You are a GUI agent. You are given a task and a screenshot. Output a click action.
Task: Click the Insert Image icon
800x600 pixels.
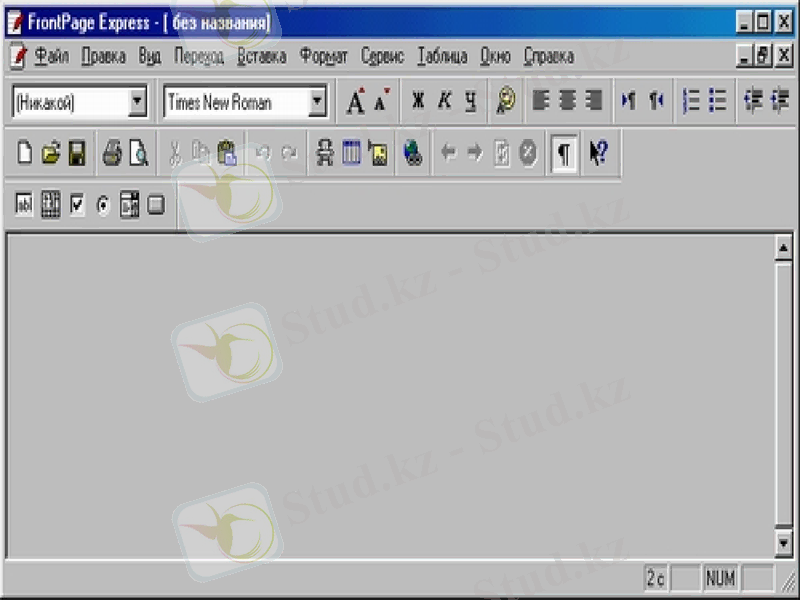click(x=377, y=153)
